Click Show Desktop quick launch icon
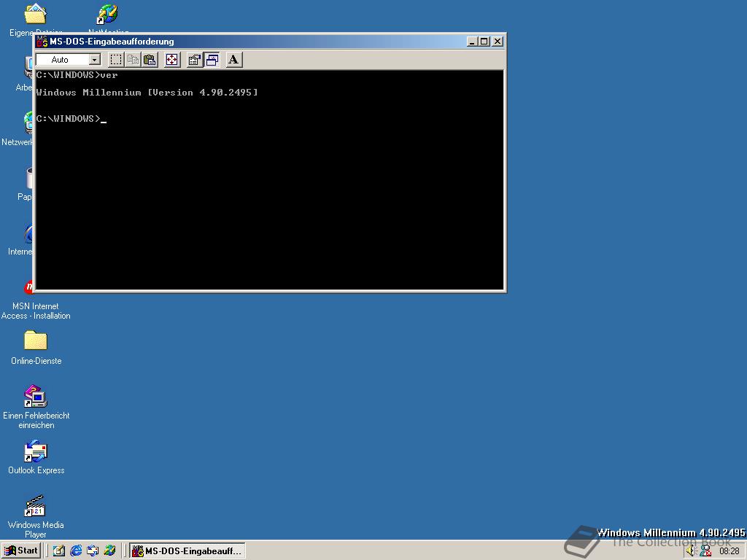 [58, 551]
